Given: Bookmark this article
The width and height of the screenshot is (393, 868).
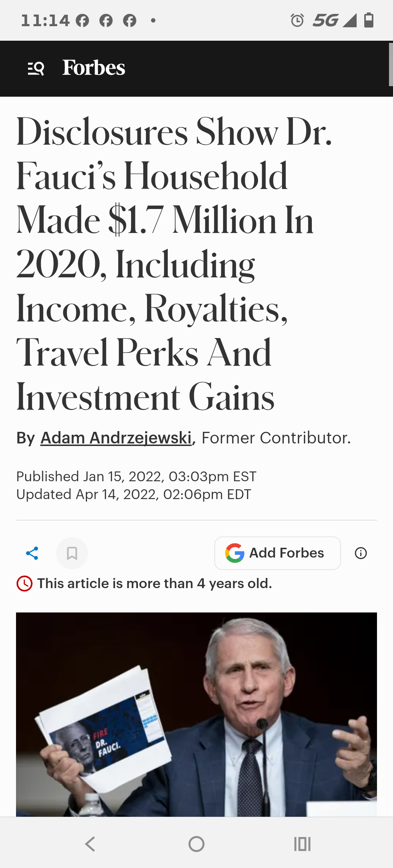Looking at the screenshot, I should 72,553.
